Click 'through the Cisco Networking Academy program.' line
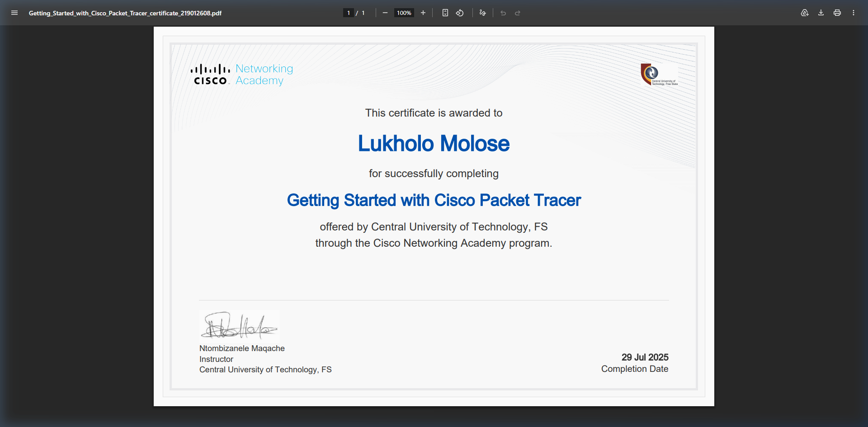Viewport: 868px width, 427px height. (x=434, y=243)
